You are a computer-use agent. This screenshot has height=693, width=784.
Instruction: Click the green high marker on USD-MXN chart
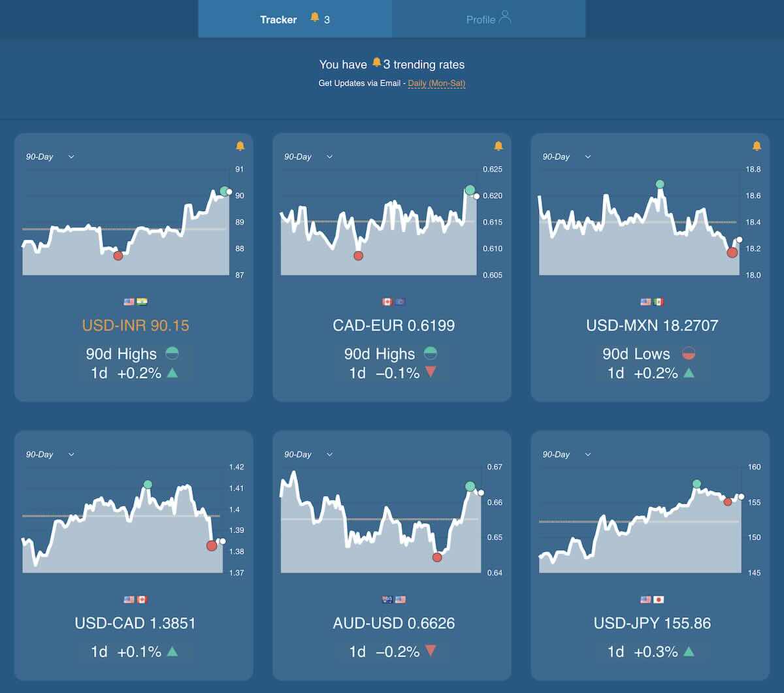pyautogui.click(x=660, y=184)
